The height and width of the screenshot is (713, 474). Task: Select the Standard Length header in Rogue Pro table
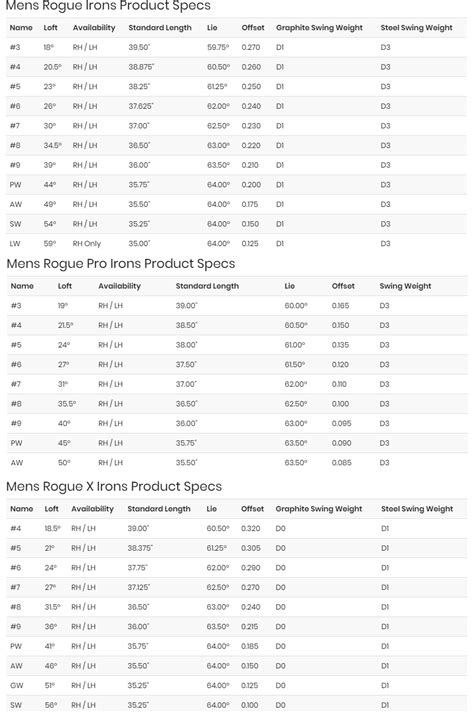tap(207, 286)
